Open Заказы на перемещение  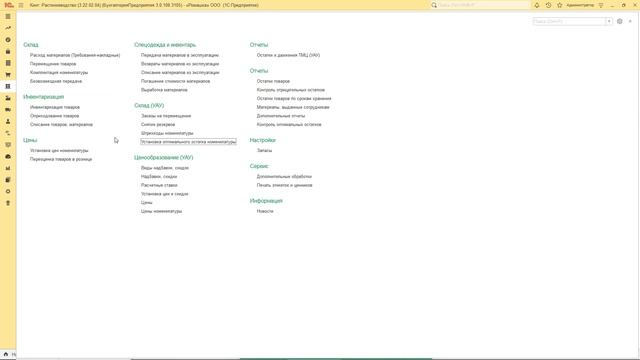(x=166, y=116)
